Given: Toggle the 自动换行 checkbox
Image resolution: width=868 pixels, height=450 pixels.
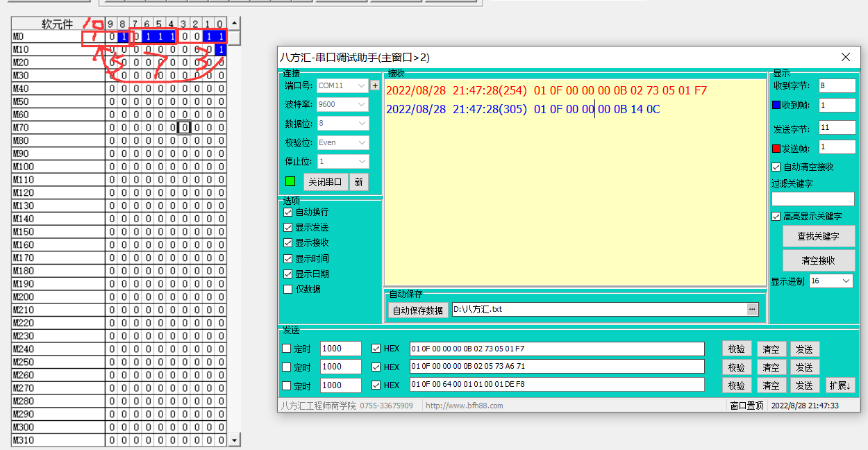Looking at the screenshot, I should point(288,212).
